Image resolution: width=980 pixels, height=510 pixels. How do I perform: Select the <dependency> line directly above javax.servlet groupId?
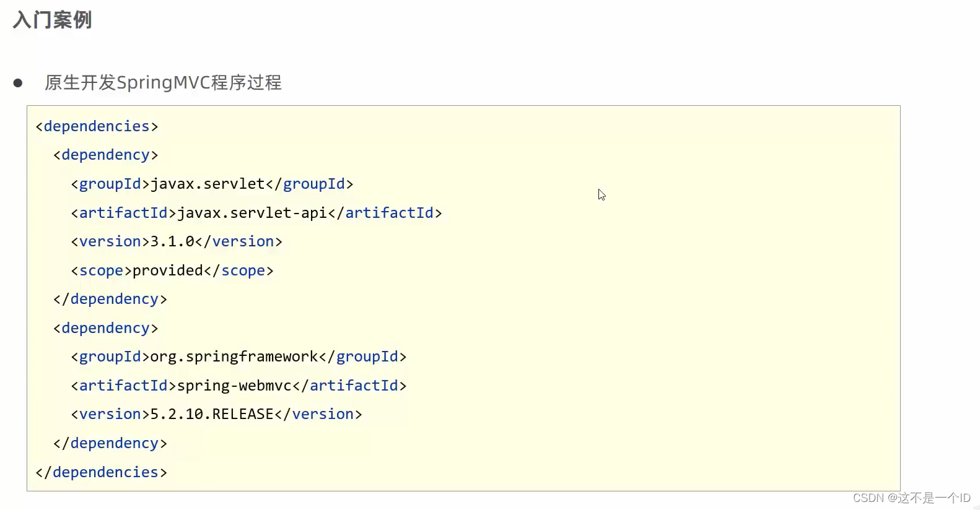106,155
